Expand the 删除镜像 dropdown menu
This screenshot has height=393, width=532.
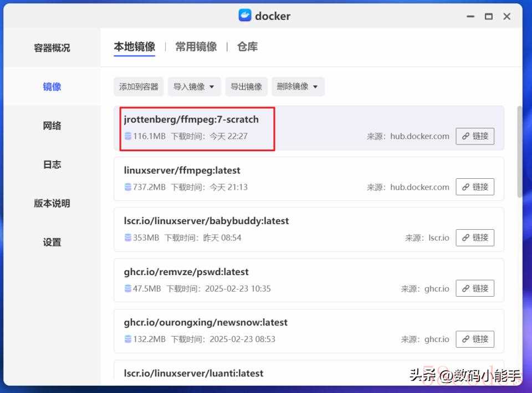pos(298,86)
